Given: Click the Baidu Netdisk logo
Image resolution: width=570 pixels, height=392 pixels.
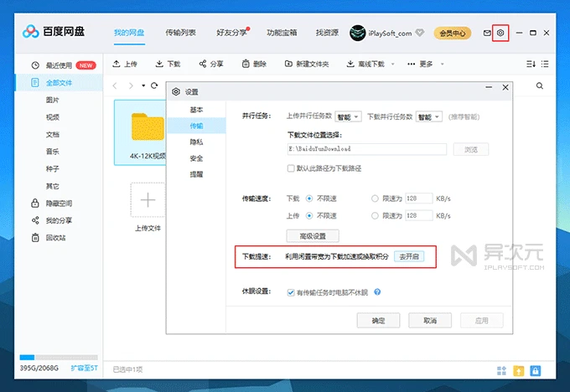Looking at the screenshot, I should [54, 32].
